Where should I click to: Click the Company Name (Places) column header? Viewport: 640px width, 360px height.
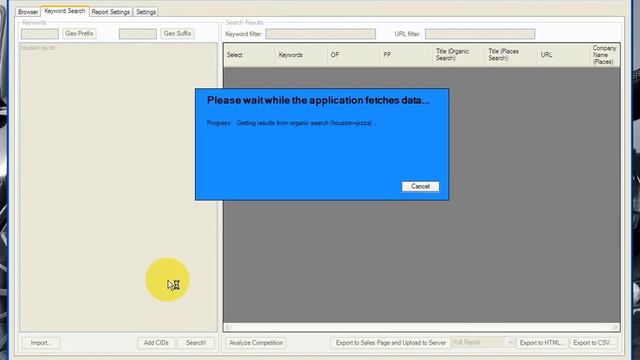pyautogui.click(x=604, y=55)
